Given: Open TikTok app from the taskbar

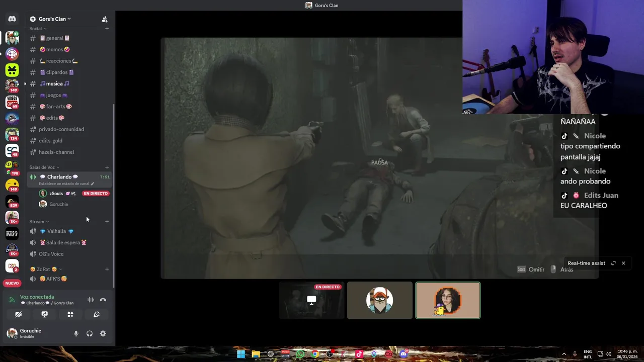Looking at the screenshot, I should pyautogui.click(x=359, y=354).
